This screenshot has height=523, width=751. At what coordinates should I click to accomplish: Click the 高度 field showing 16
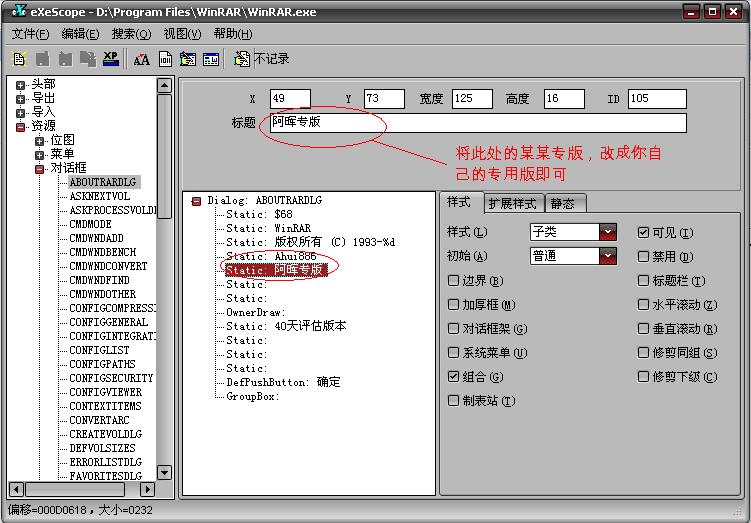[564, 99]
